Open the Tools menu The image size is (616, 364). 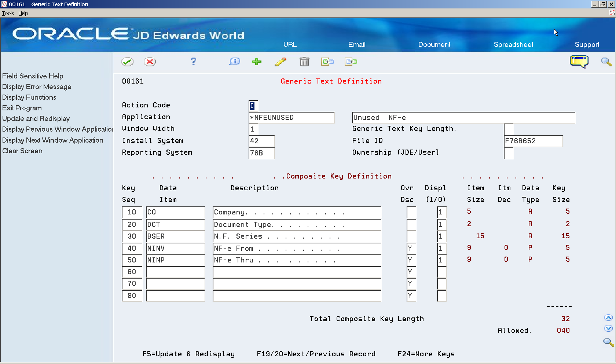(x=8, y=13)
